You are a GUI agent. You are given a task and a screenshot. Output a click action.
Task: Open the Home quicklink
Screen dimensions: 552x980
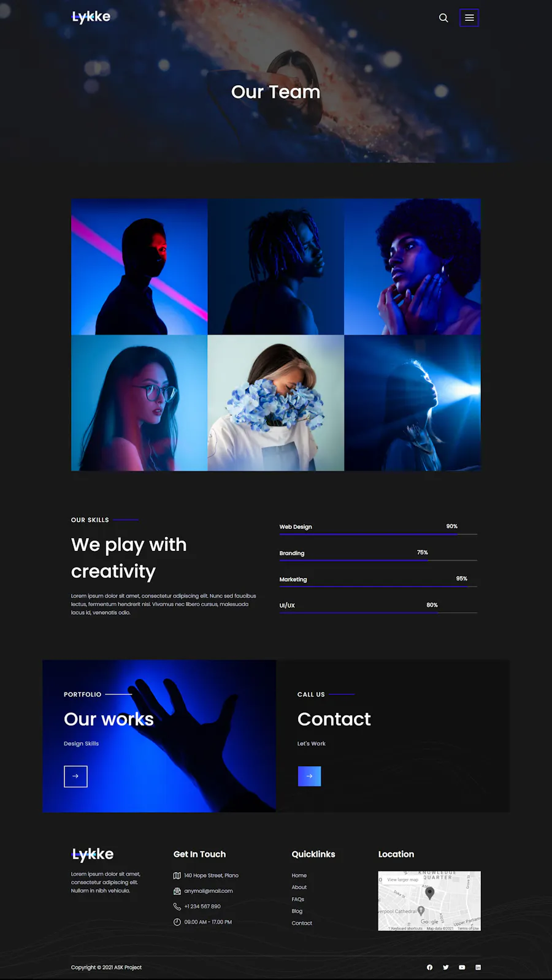[x=299, y=875]
